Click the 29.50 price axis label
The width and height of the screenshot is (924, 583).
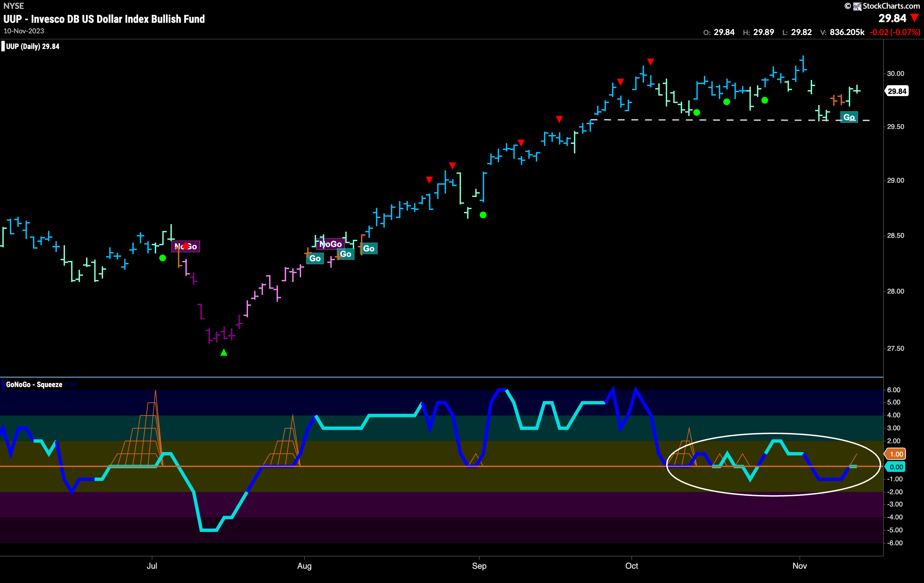click(896, 127)
